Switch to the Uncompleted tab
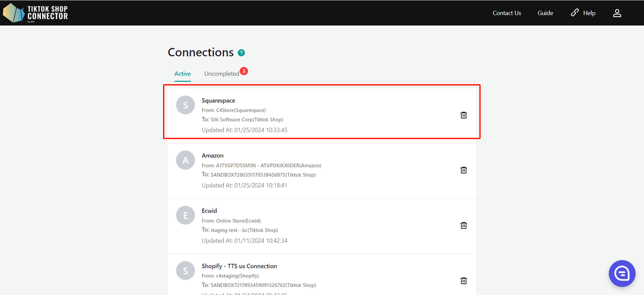644x295 pixels. coord(221,73)
